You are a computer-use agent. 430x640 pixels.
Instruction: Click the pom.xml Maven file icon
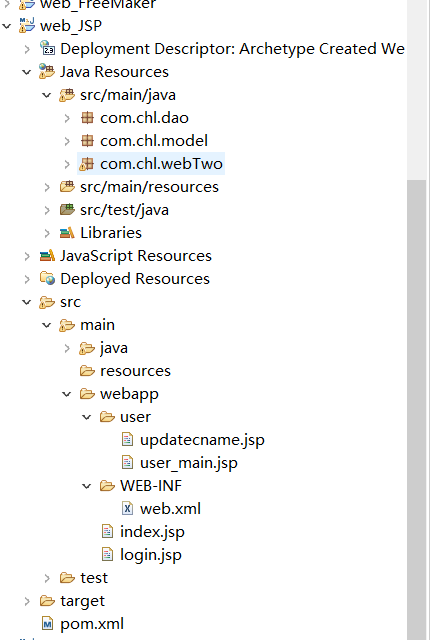tap(47, 624)
